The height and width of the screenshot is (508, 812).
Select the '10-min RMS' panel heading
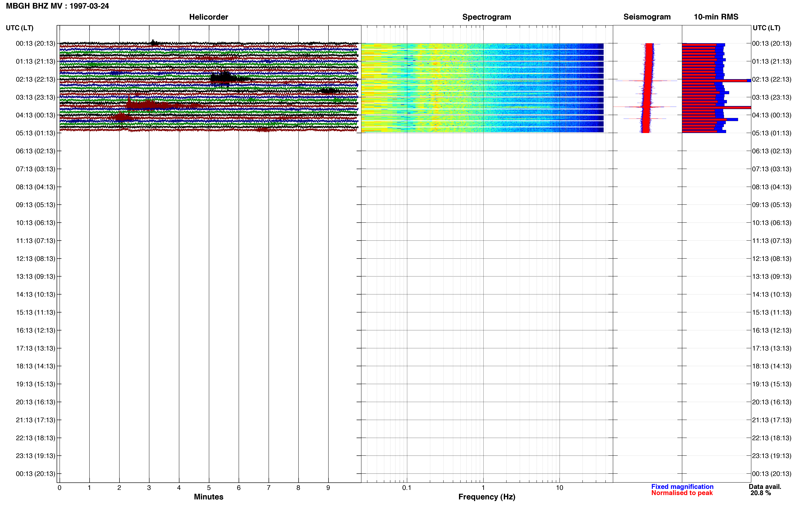click(716, 17)
